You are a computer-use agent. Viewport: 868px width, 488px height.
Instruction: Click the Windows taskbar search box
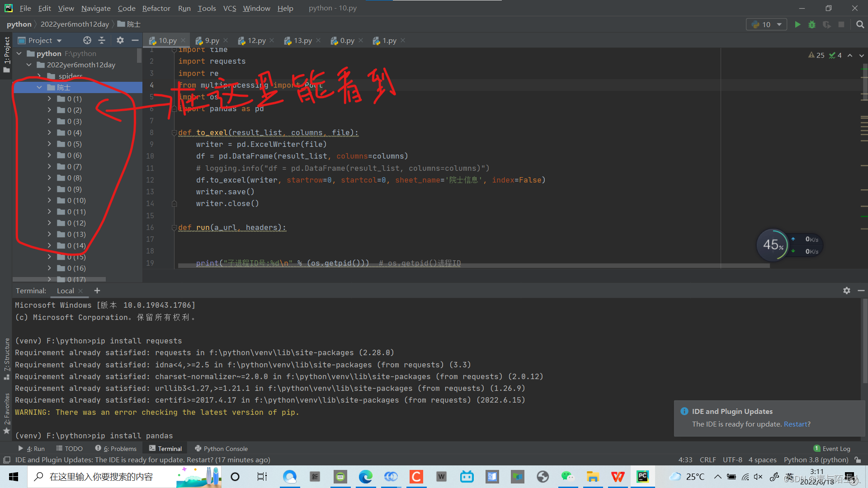[x=101, y=477]
